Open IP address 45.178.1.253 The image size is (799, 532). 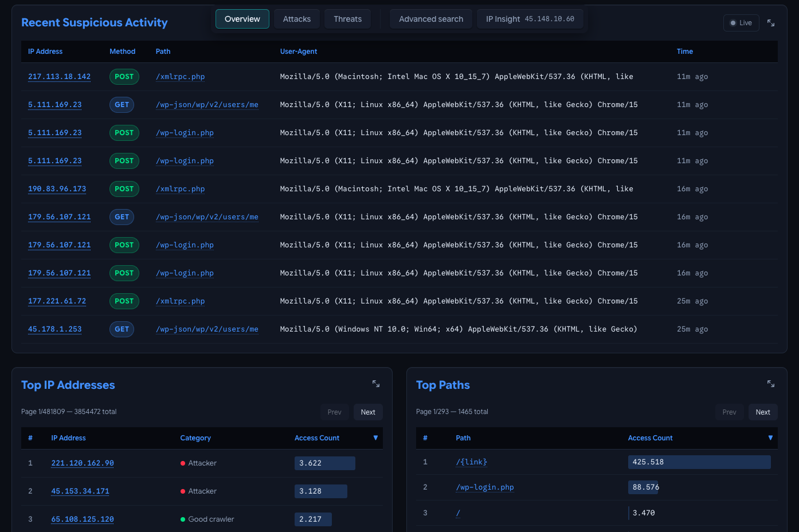(x=55, y=329)
